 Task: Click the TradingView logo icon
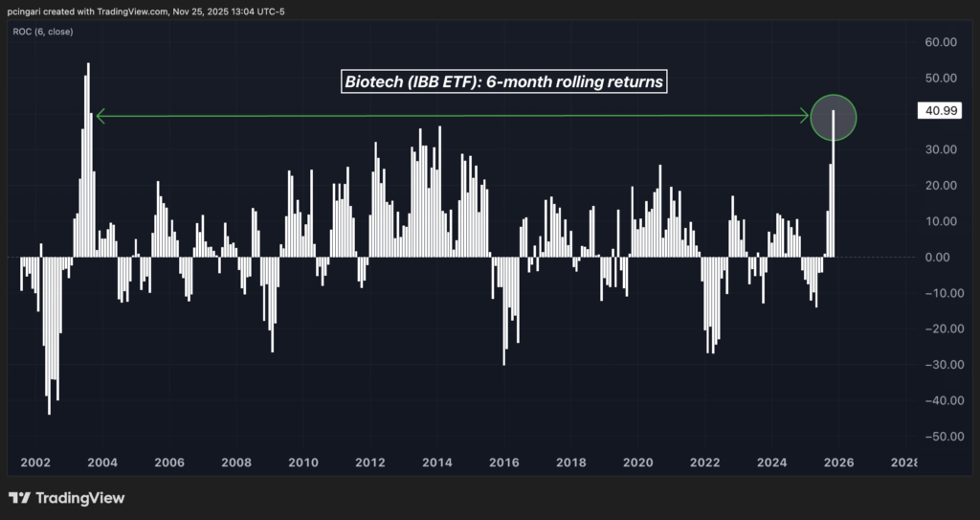click(18, 498)
